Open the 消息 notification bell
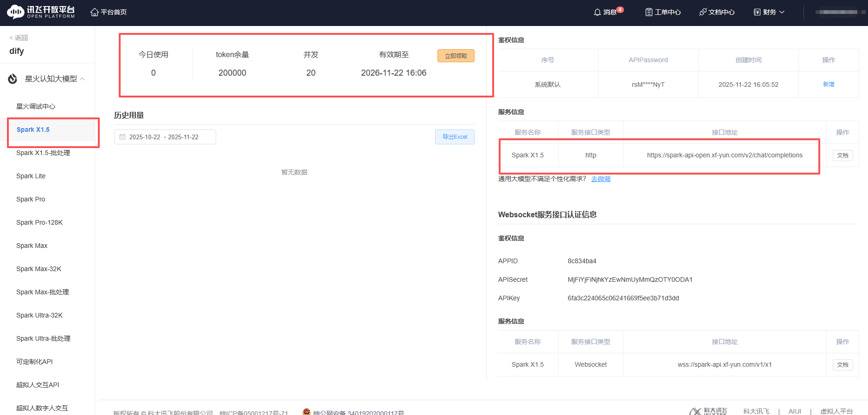 click(x=597, y=12)
